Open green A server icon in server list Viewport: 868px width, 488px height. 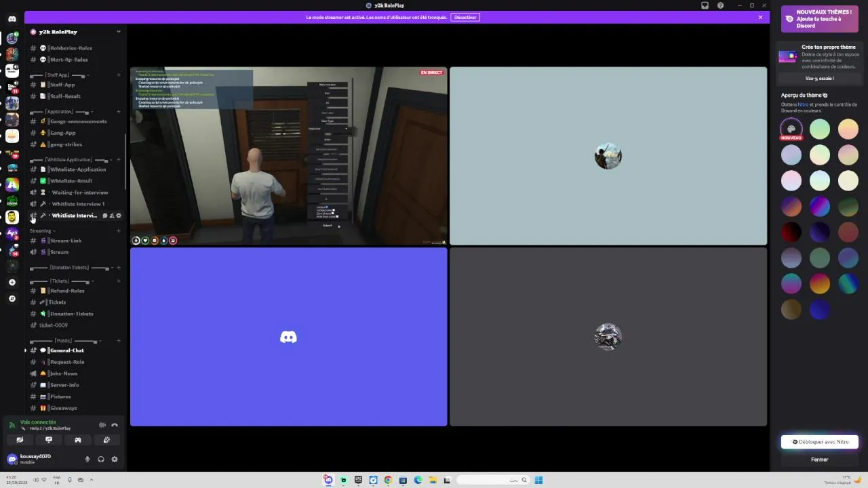point(12,184)
